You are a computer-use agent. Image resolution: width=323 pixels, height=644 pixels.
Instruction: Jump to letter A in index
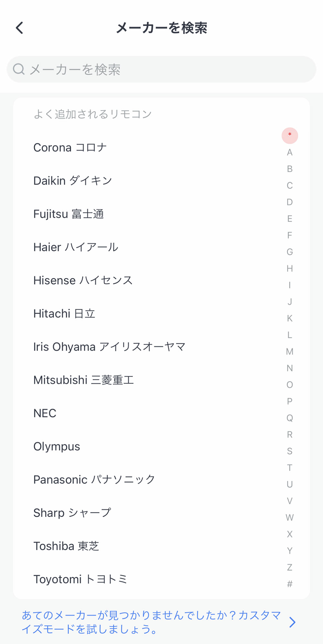pyautogui.click(x=290, y=152)
